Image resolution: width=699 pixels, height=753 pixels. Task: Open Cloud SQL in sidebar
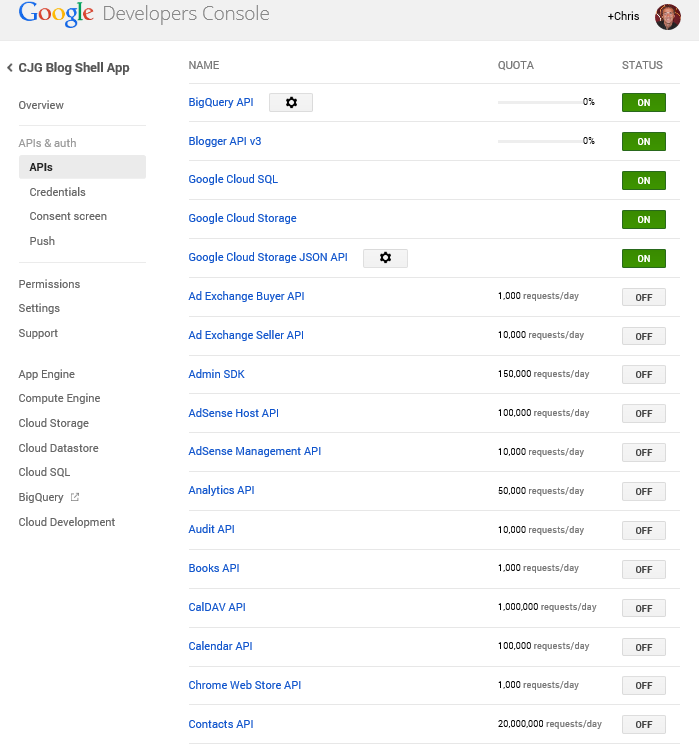pos(44,473)
